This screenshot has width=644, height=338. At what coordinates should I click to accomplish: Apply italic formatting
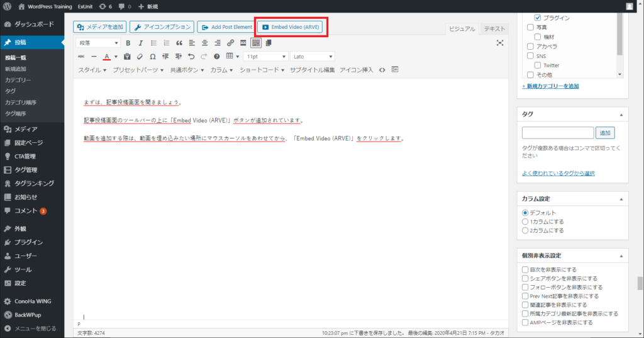(141, 43)
